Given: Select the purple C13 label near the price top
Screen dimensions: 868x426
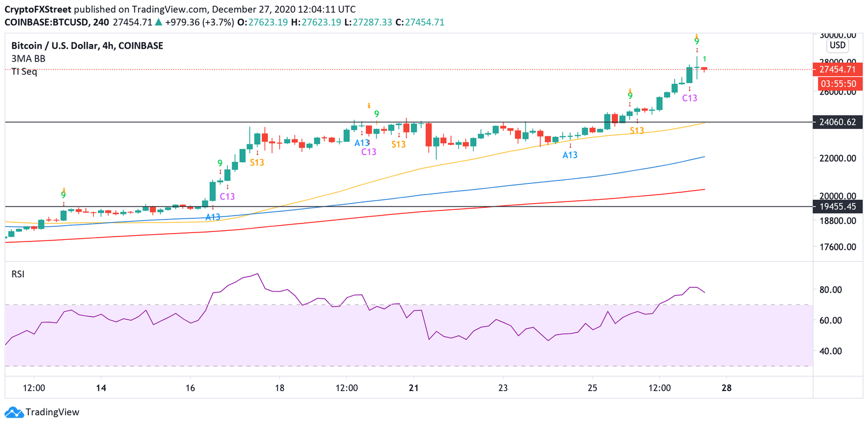Looking at the screenshot, I should point(691,98).
